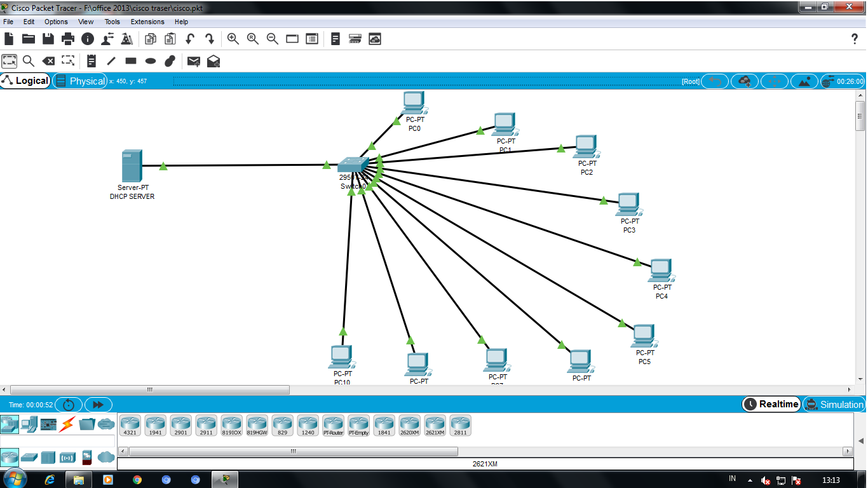Open environment time 00:26:00
Viewport: 868px width, 488px height.
843,81
